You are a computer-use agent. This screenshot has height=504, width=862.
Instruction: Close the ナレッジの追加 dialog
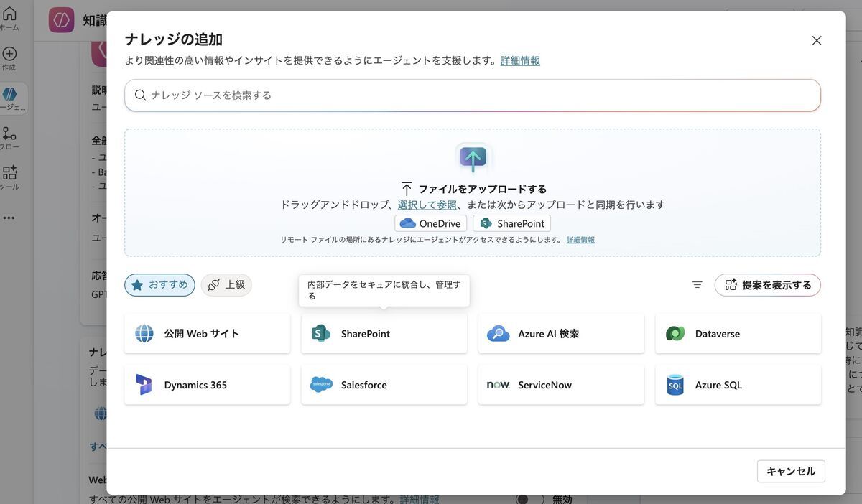tap(817, 41)
